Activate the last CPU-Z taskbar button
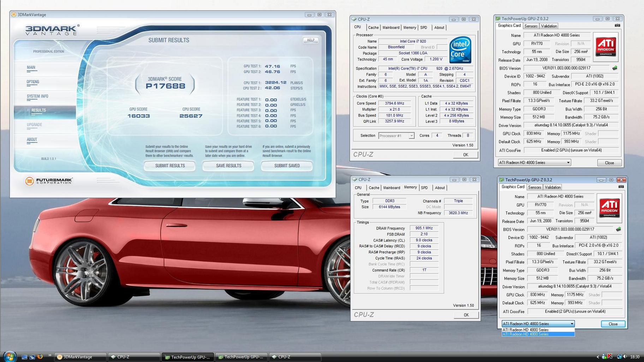 pos(295,357)
